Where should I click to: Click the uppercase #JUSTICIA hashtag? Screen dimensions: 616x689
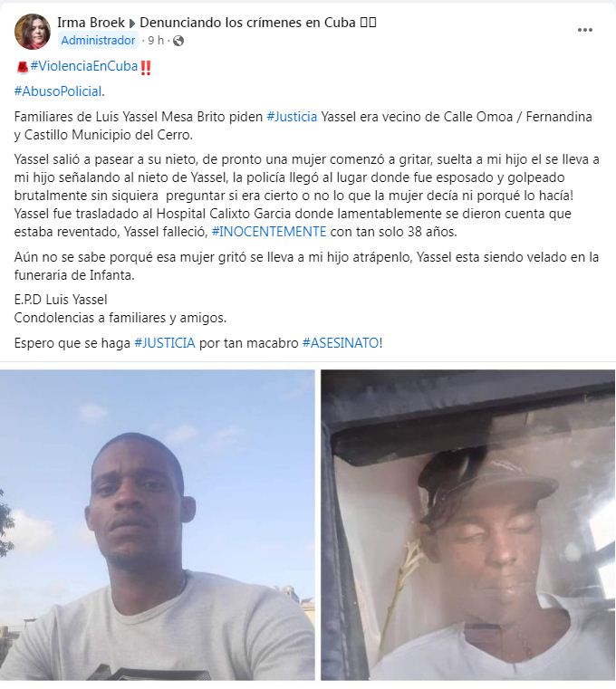(x=165, y=343)
